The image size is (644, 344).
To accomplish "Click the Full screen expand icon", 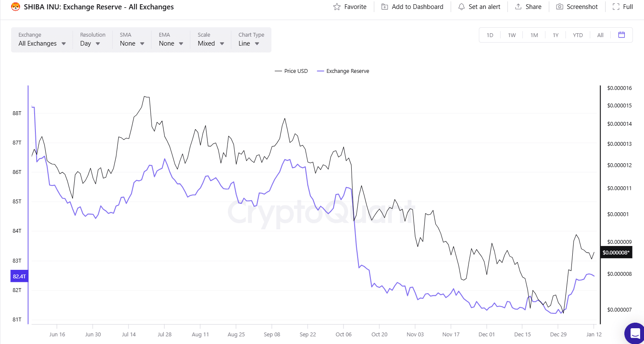I will [x=616, y=7].
